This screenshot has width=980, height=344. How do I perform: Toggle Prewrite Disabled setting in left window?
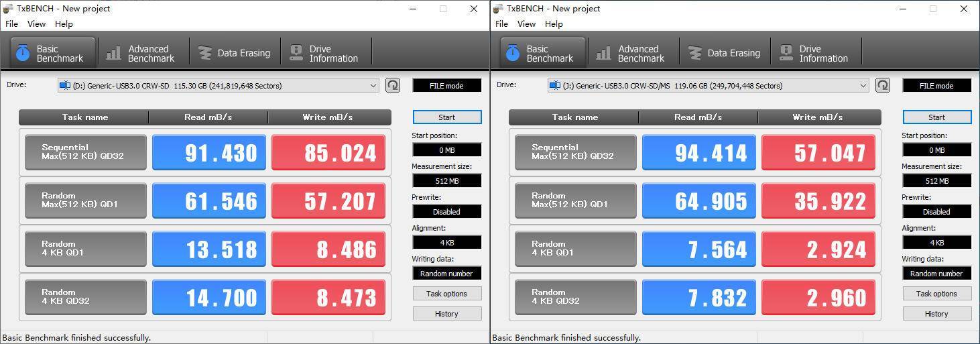pyautogui.click(x=446, y=212)
